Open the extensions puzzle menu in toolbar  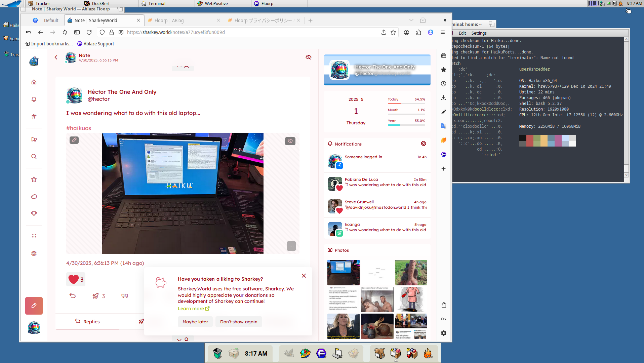(x=418, y=32)
